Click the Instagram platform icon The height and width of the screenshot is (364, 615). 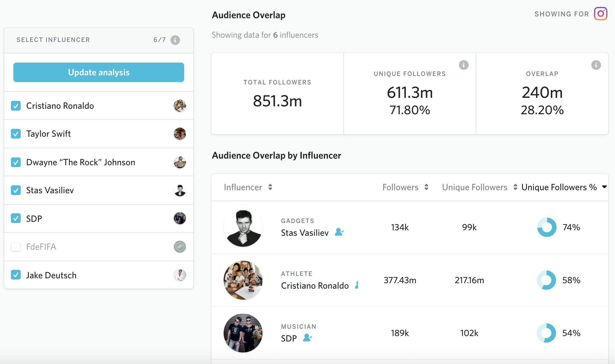pos(600,14)
